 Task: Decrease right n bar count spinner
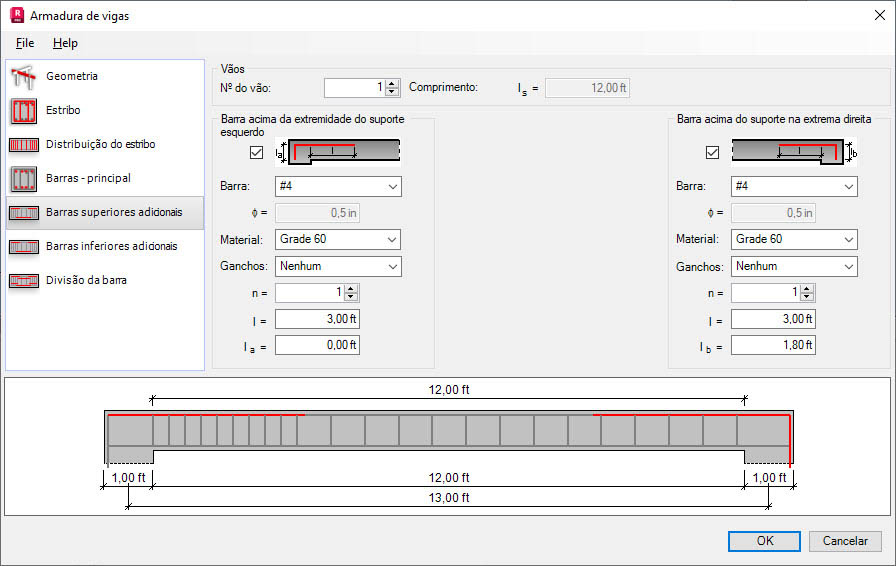point(807,297)
